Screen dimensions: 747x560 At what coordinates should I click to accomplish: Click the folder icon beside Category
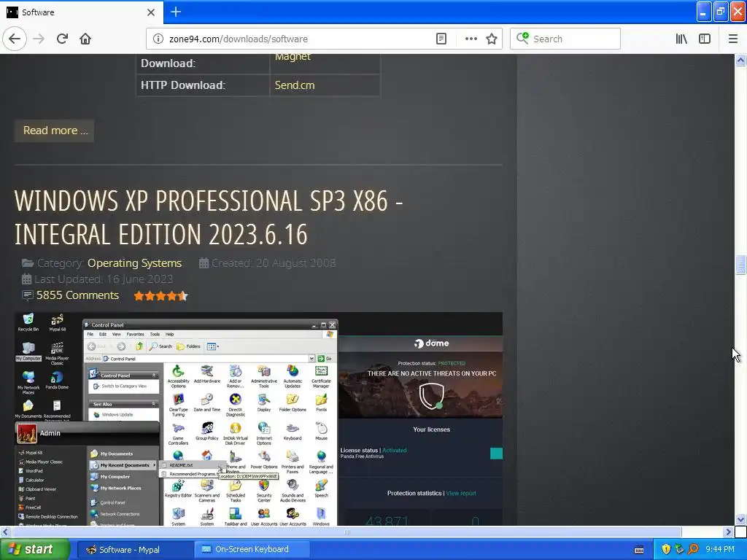click(28, 262)
